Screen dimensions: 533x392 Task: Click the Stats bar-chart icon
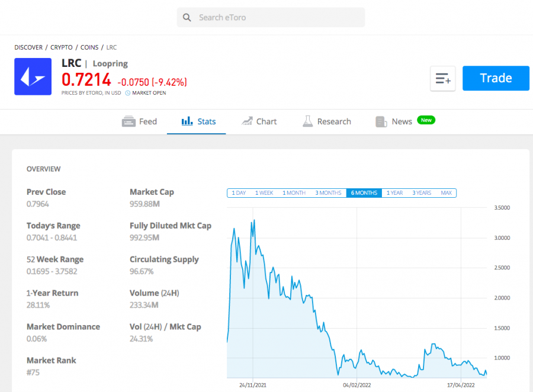tap(187, 121)
